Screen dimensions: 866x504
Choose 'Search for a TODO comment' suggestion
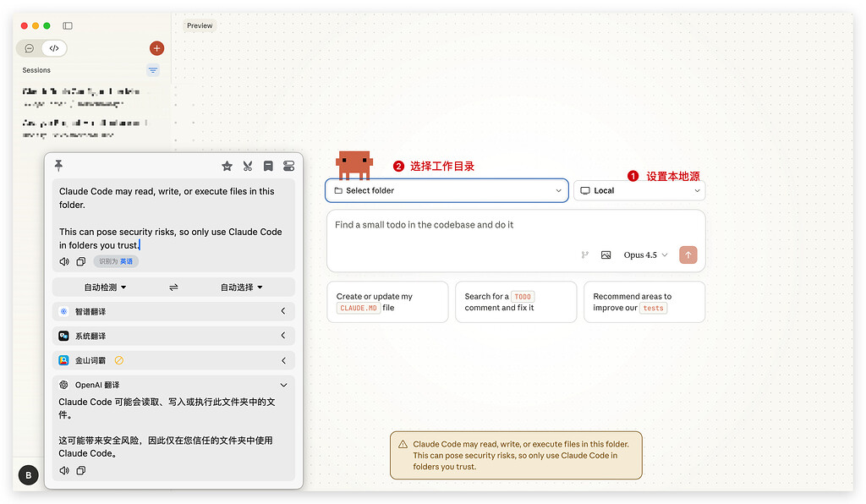point(516,302)
